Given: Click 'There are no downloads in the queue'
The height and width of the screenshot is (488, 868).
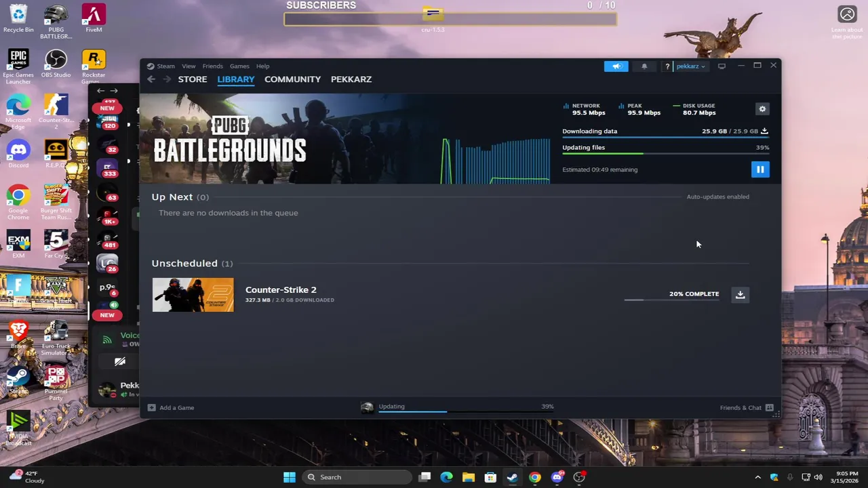Looking at the screenshot, I should coord(228,213).
